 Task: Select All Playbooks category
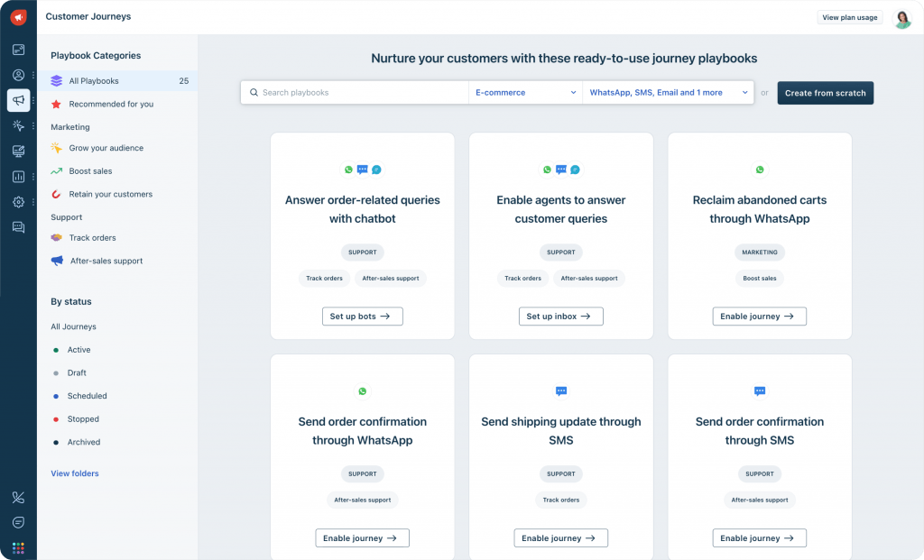(x=94, y=81)
